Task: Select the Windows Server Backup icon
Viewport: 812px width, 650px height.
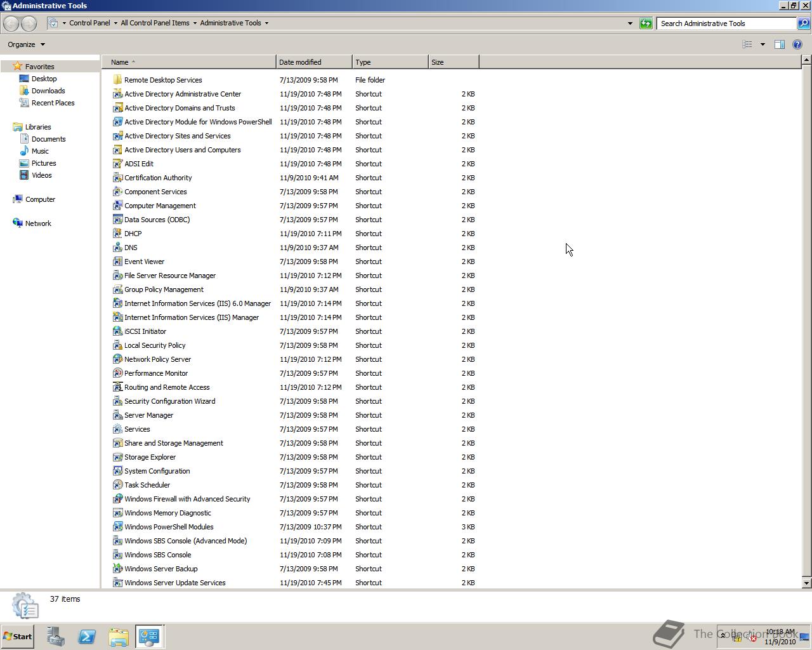Action: (x=117, y=569)
